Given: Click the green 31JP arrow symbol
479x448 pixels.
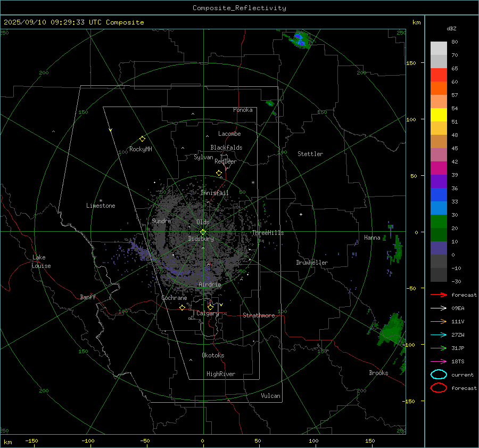Looking at the screenshot, I should 439,348.
